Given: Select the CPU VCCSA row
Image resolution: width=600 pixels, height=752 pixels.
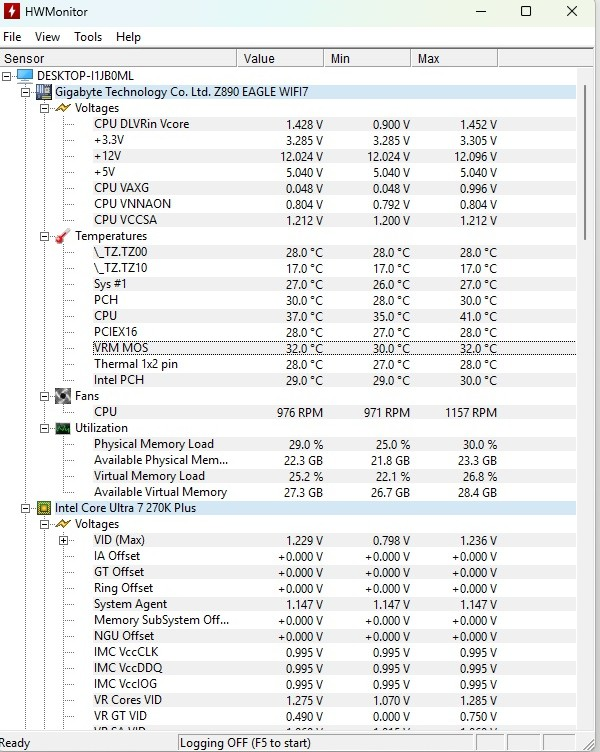Looking at the screenshot, I should 334,220.
